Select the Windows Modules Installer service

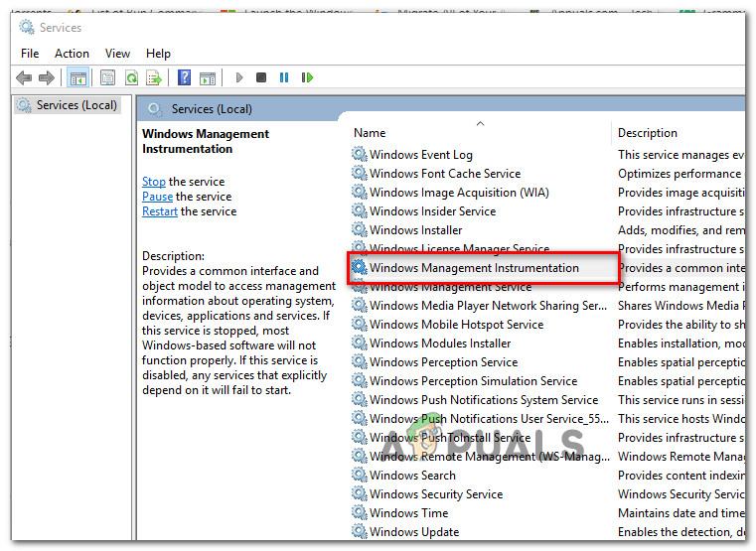(x=431, y=343)
